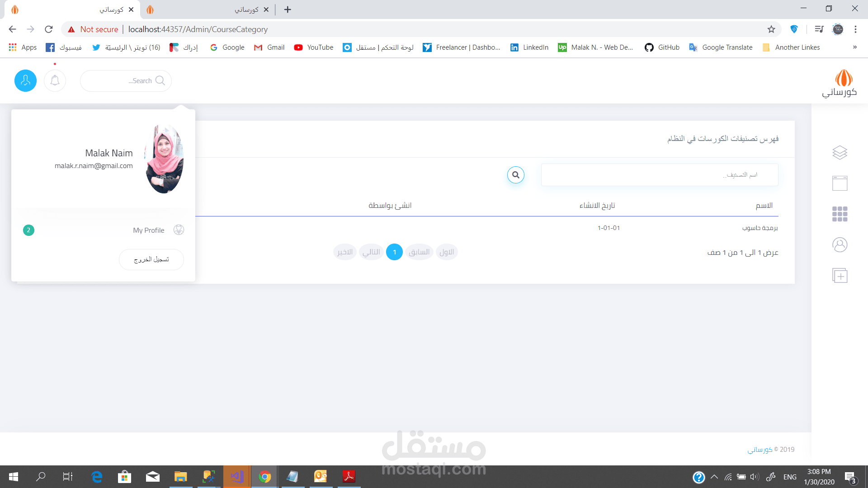The width and height of the screenshot is (868, 488).
Task: Click the اسم التصنيف category name field
Action: (659, 175)
